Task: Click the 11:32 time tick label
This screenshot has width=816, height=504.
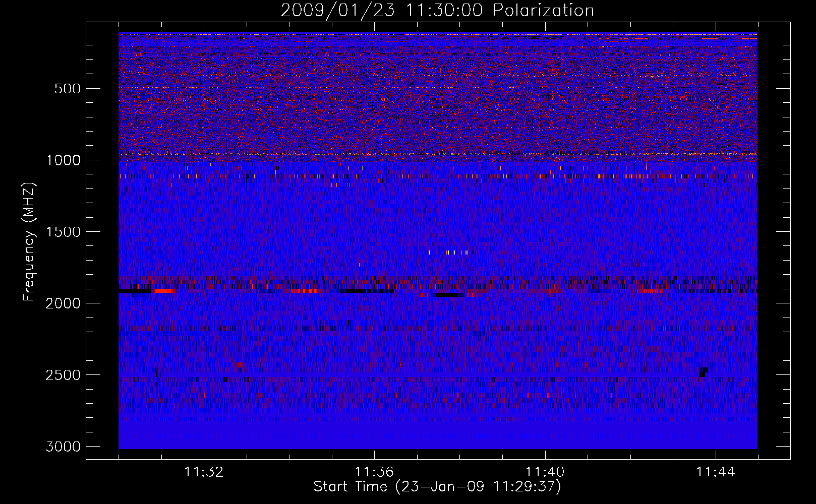Action: point(204,472)
